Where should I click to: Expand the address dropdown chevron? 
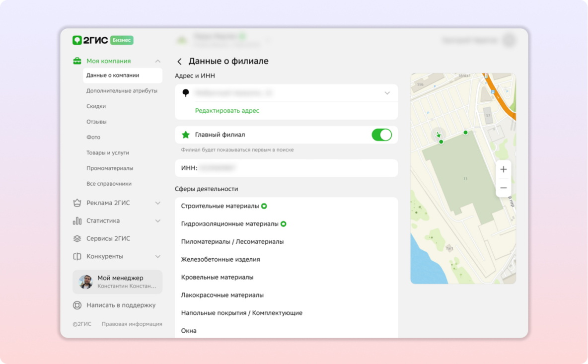387,93
